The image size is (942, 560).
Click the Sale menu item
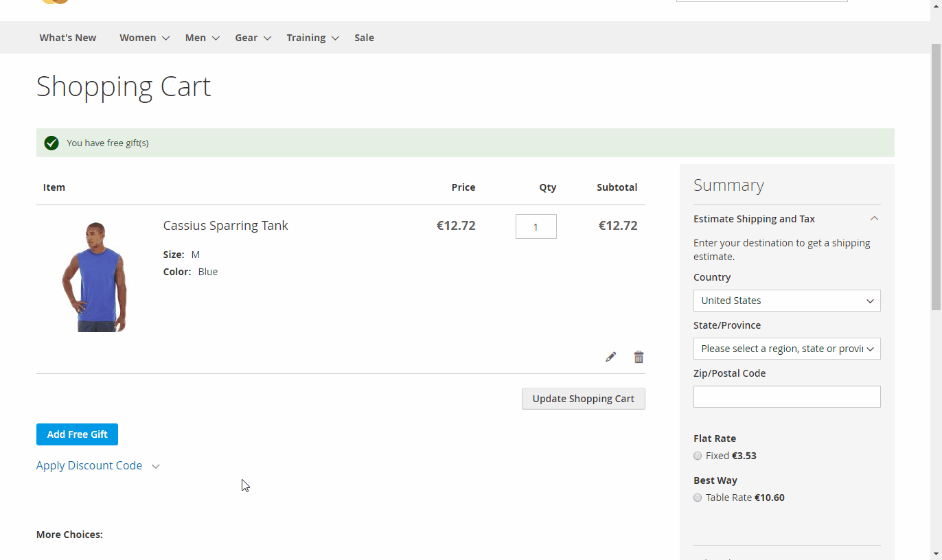coord(364,38)
